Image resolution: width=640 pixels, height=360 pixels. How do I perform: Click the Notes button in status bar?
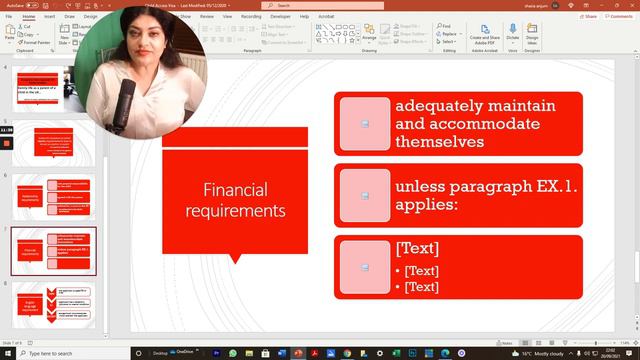[x=504, y=343]
